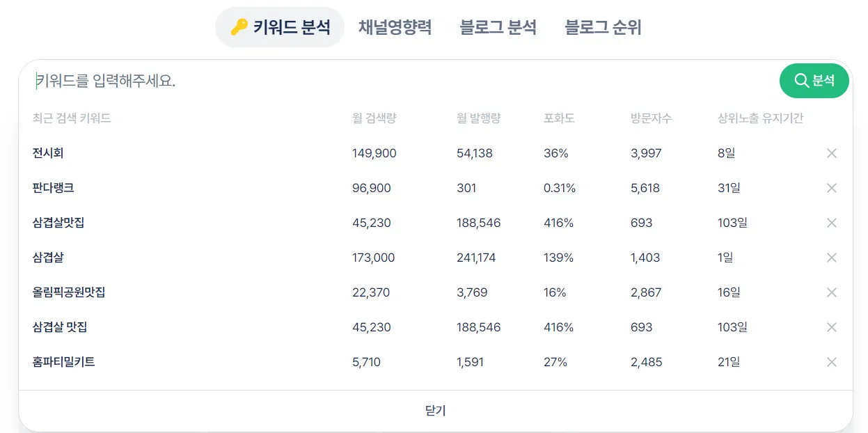Go to the 블로그 순위 tab
This screenshot has width=868, height=433.
tap(603, 28)
